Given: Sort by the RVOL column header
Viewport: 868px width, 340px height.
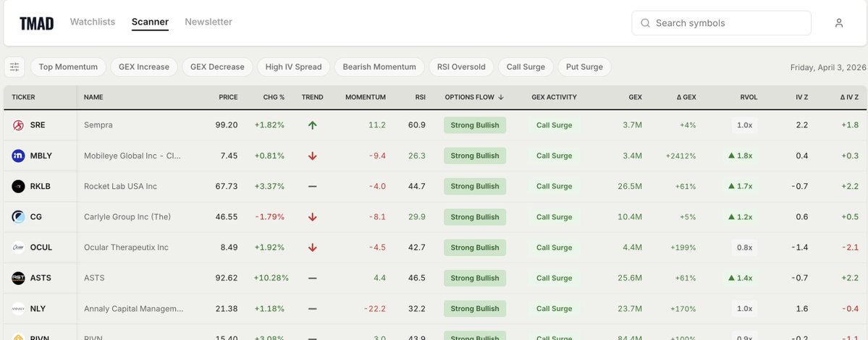Looking at the screenshot, I should (749, 98).
